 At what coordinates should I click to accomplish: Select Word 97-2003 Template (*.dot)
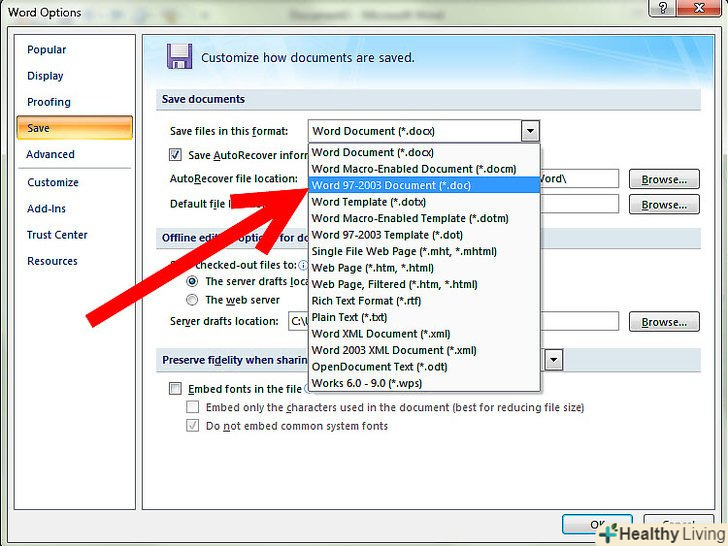tap(424, 235)
